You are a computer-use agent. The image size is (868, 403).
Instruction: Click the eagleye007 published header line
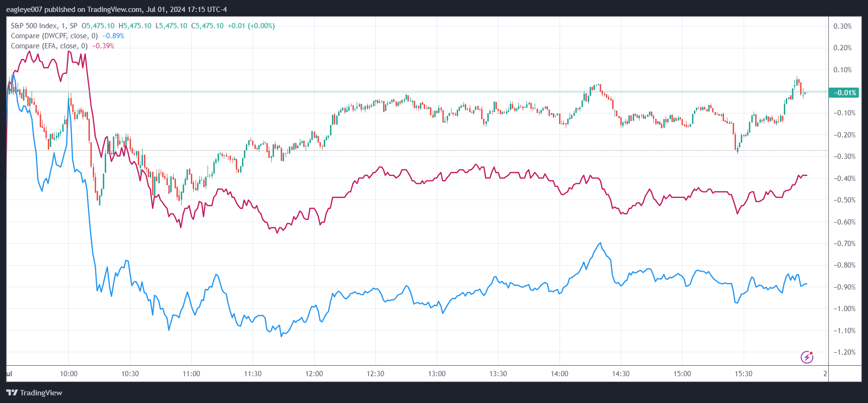117,10
